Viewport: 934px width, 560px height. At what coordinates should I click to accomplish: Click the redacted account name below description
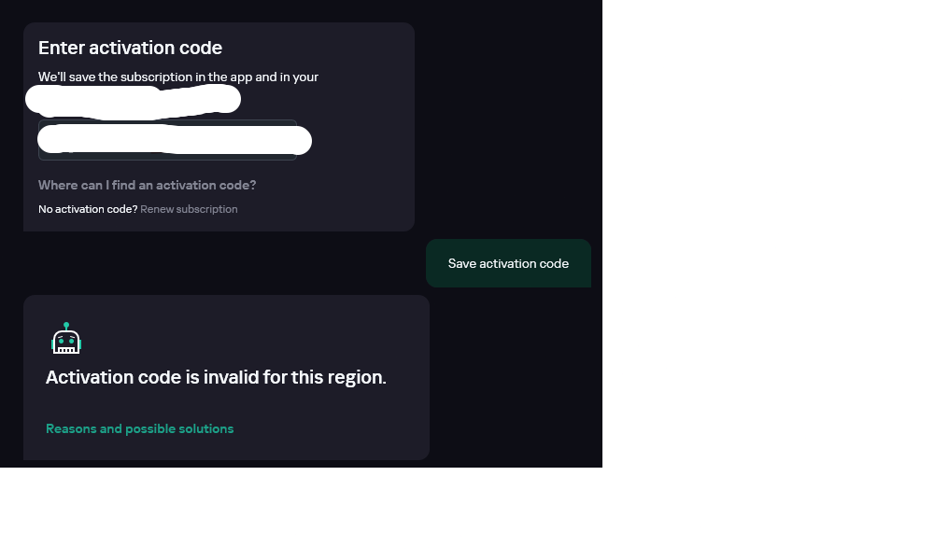coord(133,100)
